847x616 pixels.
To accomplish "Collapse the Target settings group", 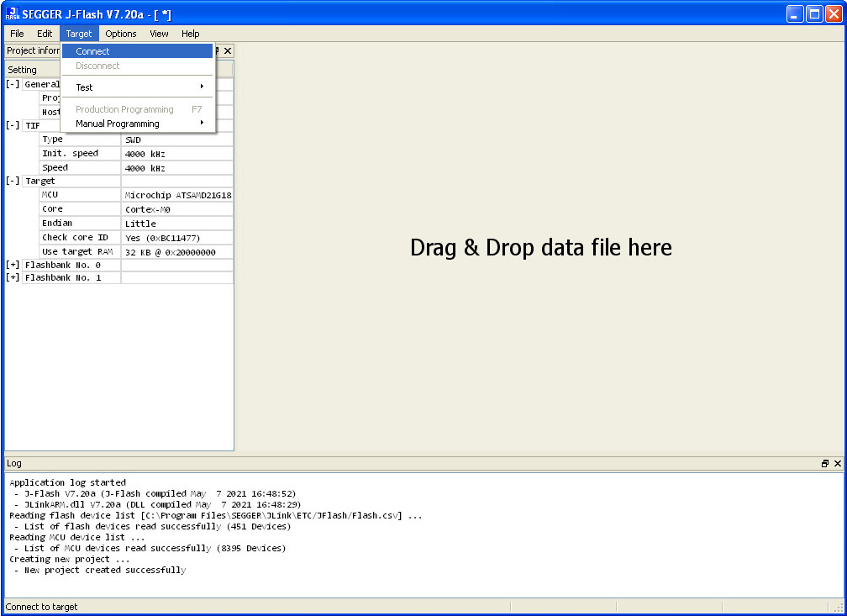I will 13,181.
